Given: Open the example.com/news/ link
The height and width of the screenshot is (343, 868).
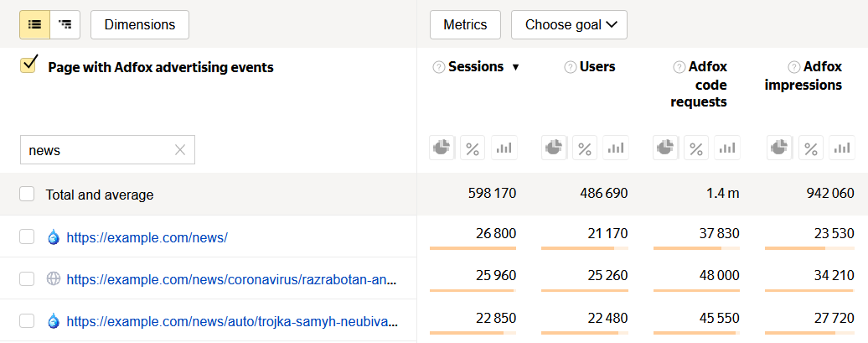Looking at the screenshot, I should (x=147, y=237).
